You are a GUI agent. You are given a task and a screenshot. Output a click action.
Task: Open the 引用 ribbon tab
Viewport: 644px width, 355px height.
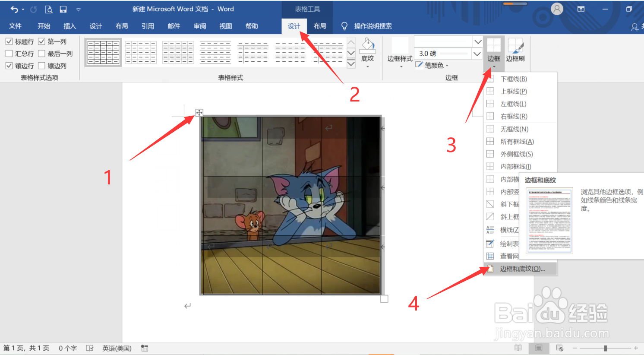coord(148,26)
